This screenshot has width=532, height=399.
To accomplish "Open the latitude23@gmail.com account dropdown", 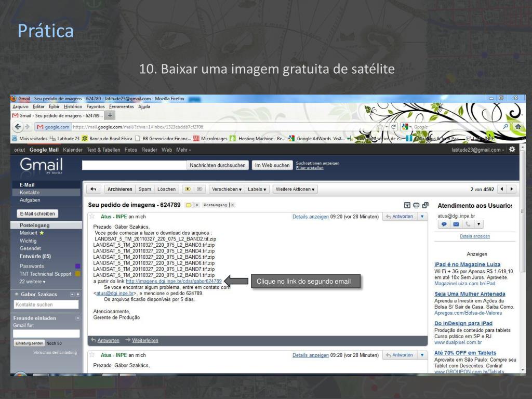I will (478, 150).
